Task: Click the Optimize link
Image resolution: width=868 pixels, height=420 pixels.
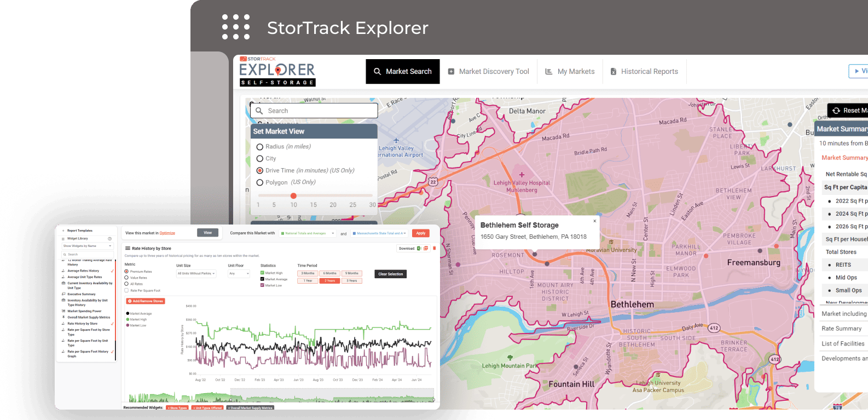Action: pyautogui.click(x=167, y=233)
